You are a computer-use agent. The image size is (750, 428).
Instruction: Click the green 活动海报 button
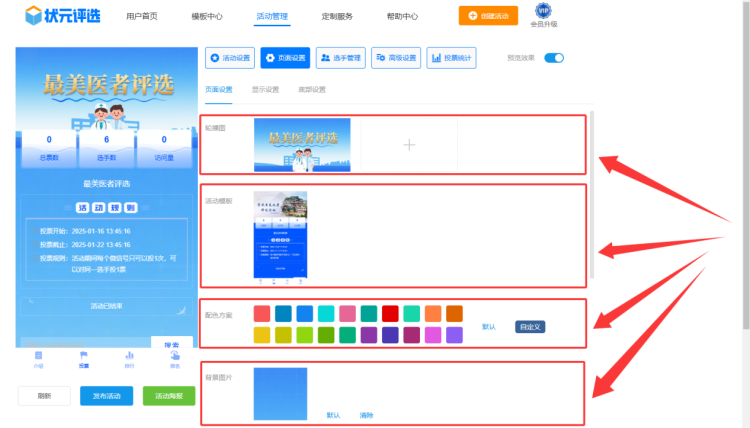169,396
